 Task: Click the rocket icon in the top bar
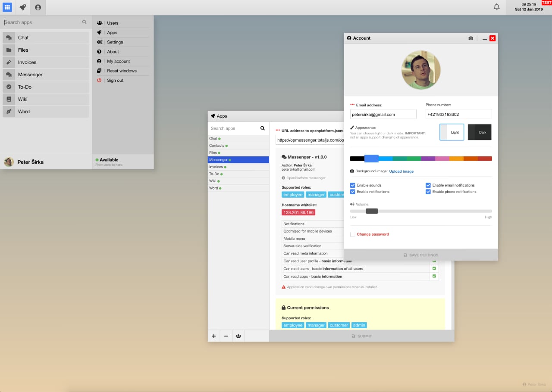point(22,7)
